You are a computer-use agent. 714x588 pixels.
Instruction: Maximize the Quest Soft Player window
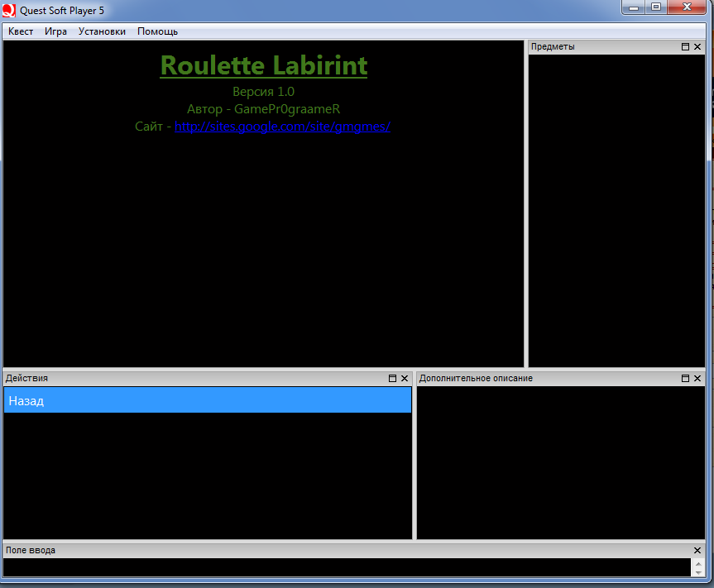point(656,7)
